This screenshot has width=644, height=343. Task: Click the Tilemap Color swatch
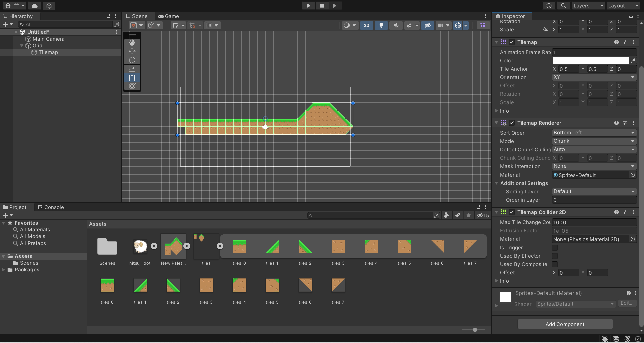click(x=590, y=61)
